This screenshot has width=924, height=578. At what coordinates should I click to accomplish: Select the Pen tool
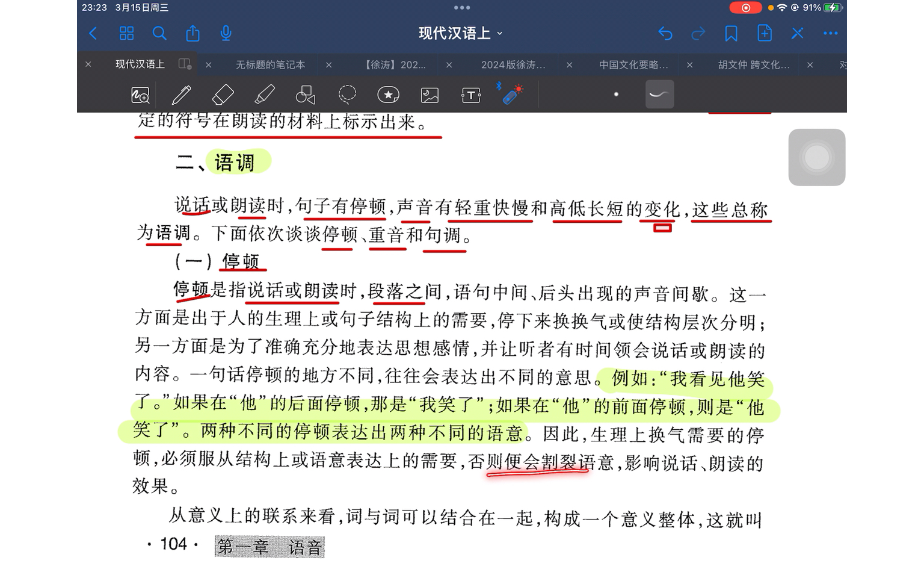pyautogui.click(x=181, y=95)
